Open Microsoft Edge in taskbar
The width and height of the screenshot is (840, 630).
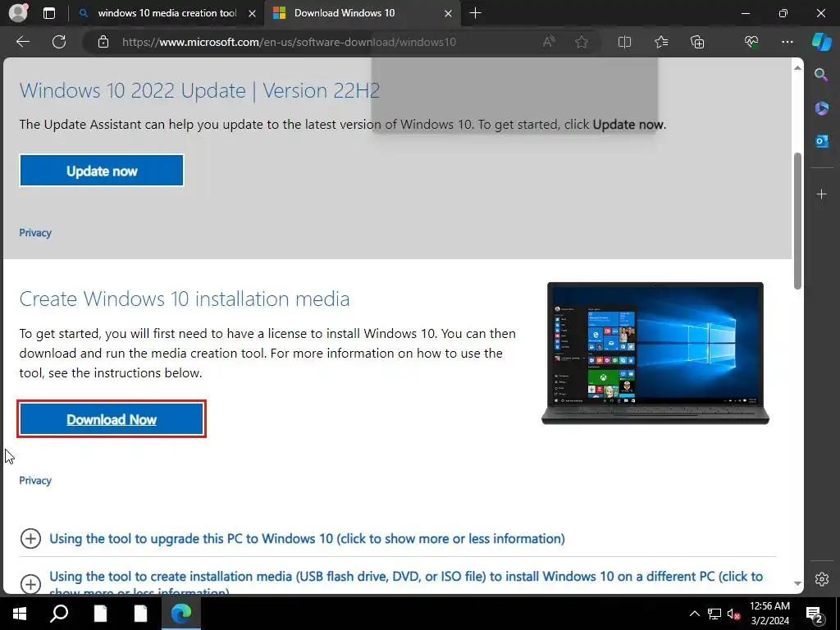pyautogui.click(x=181, y=614)
